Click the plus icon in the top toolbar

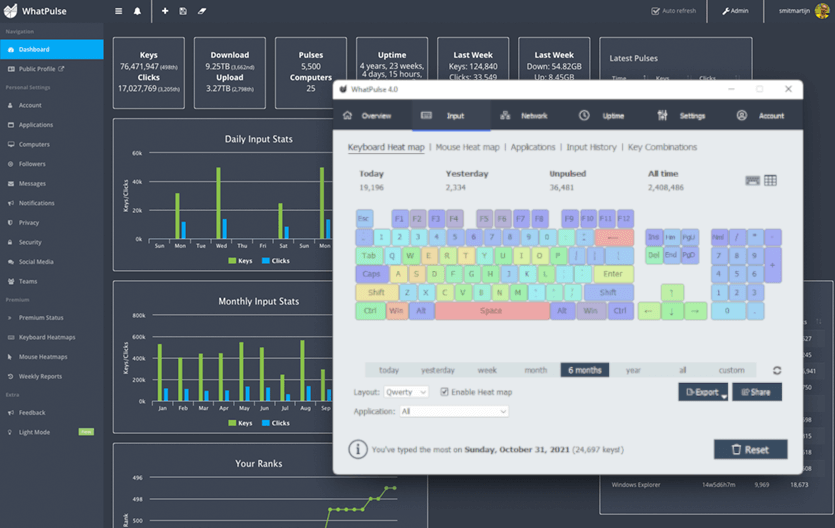(x=165, y=11)
